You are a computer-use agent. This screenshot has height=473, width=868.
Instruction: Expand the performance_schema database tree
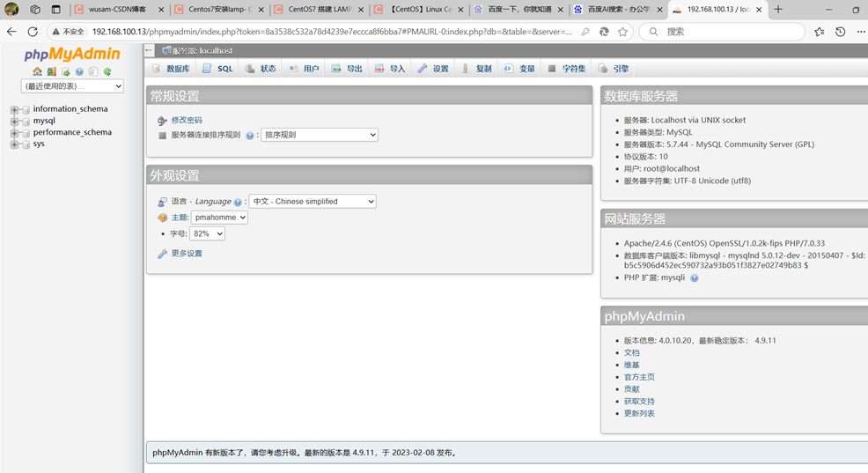pyautogui.click(x=14, y=133)
